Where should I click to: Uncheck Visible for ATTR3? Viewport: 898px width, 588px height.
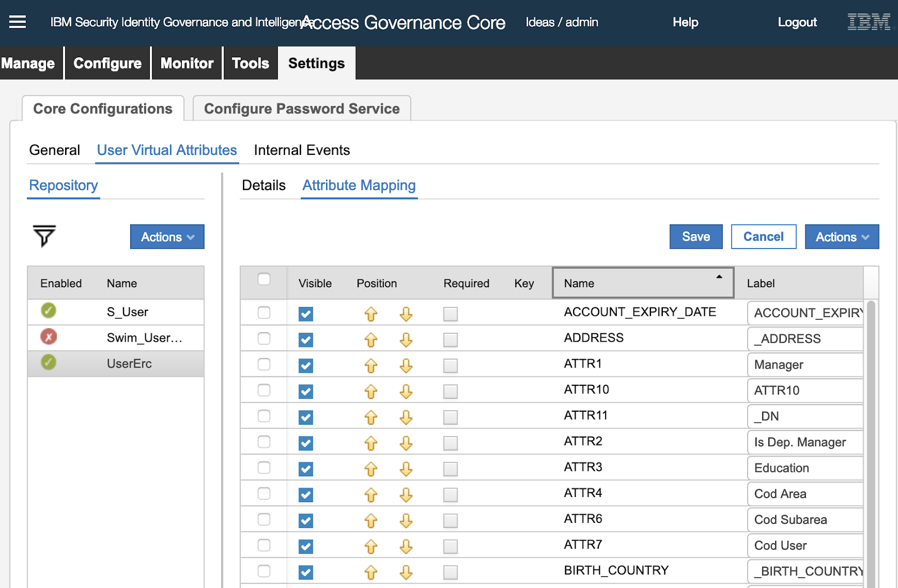tap(306, 468)
